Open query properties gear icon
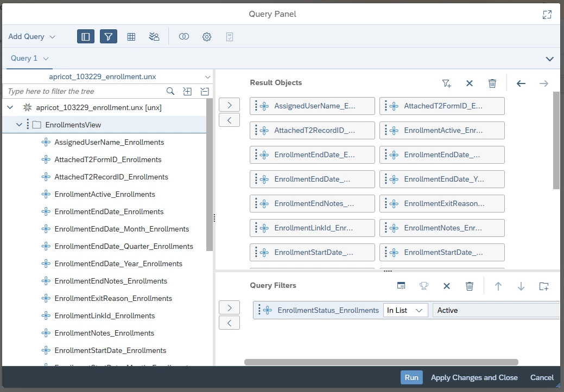 click(x=206, y=37)
